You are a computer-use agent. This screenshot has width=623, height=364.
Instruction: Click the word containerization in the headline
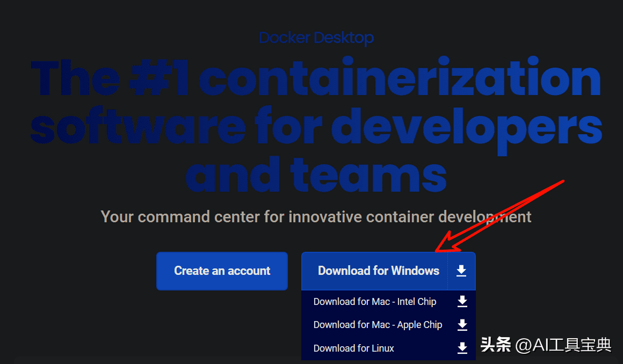click(x=400, y=78)
